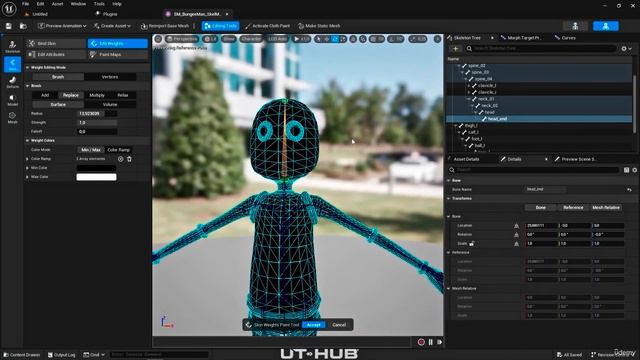This screenshot has width=640, height=360.
Task: Select the Model mode icon in sidebar
Action: 12,100
